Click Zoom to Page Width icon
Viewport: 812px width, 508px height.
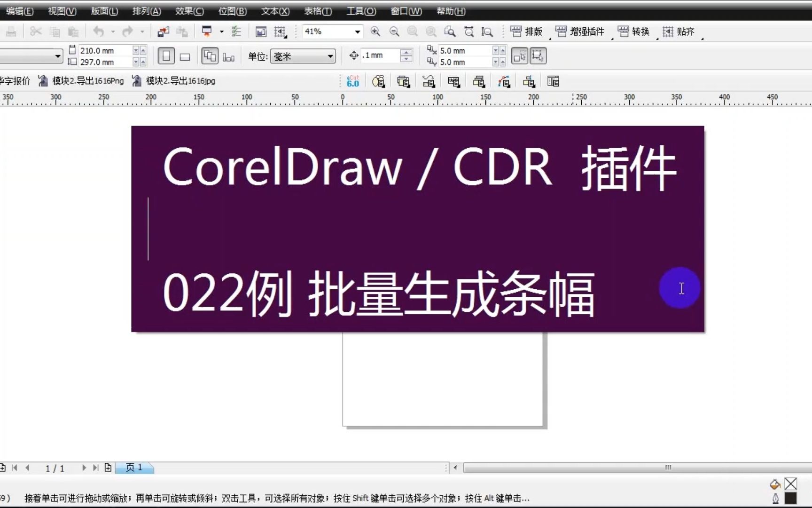(469, 32)
